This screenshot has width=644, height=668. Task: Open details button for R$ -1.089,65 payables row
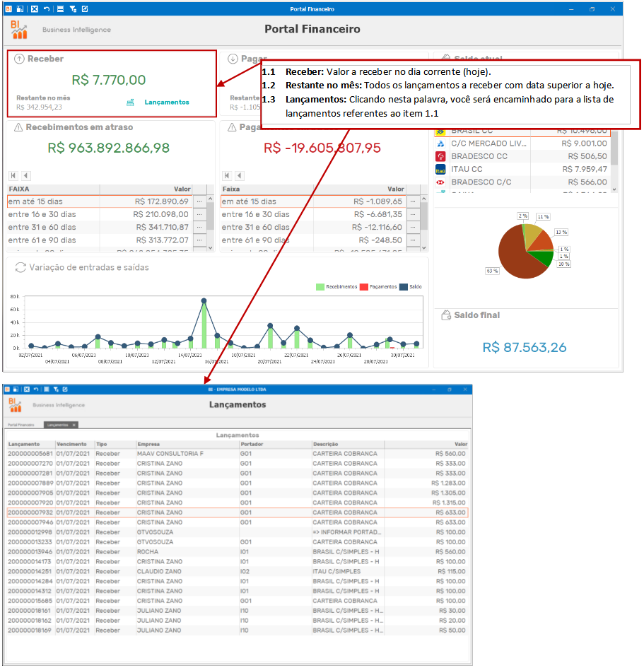(413, 201)
